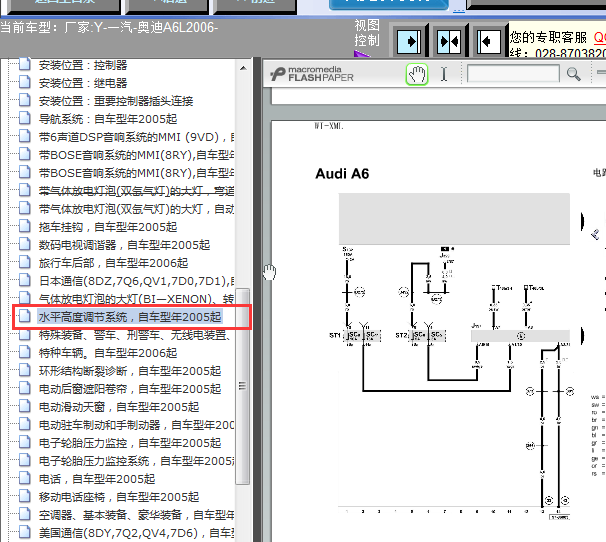Click the document icon beside 旅行车后部
This screenshot has width=606, height=542.
click(25, 262)
